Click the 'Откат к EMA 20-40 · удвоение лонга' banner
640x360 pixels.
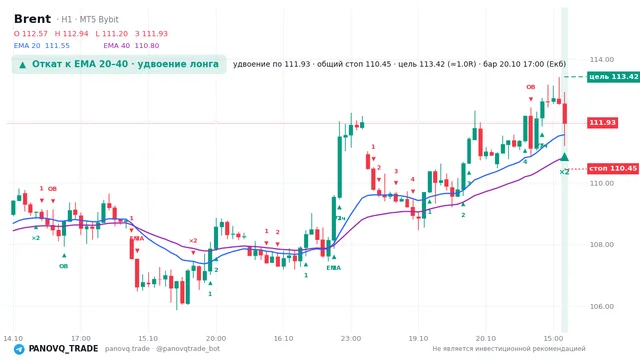119,64
